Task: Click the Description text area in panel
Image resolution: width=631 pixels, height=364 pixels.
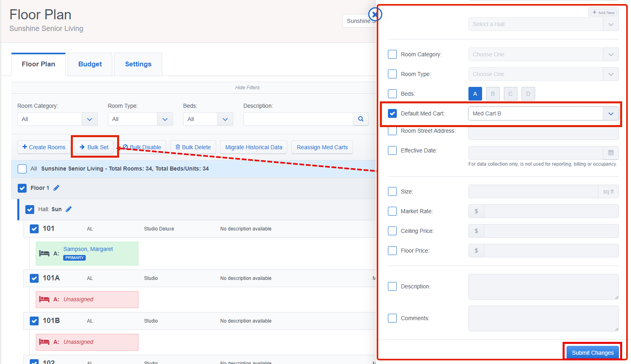Action: coord(543,287)
